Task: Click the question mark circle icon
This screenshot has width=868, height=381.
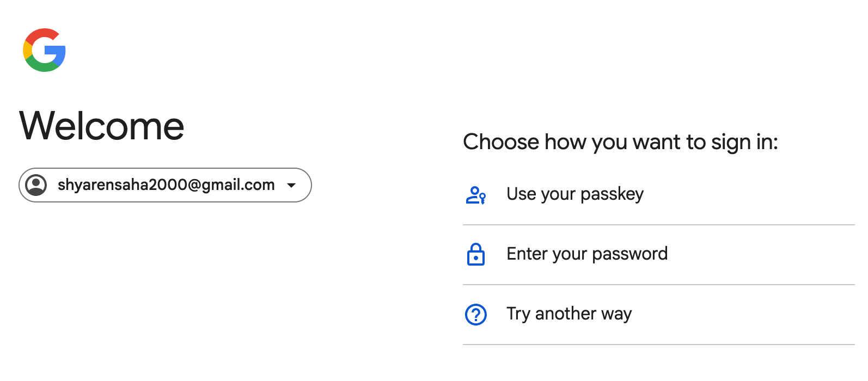Action: (475, 314)
